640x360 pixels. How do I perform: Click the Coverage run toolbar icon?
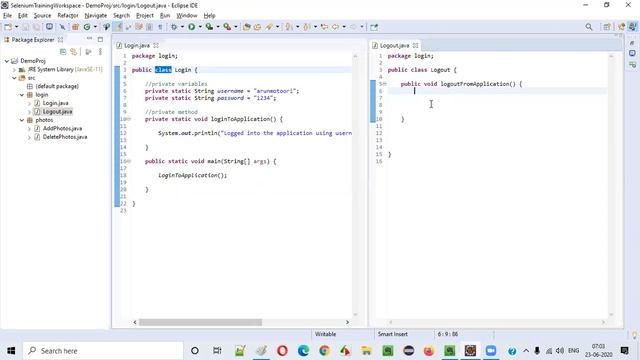209,27
